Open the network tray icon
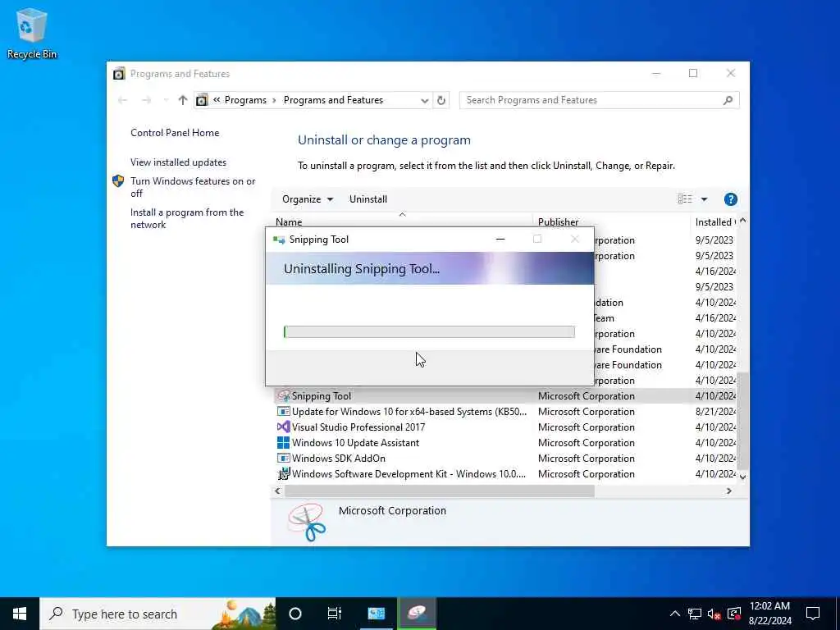 694,614
